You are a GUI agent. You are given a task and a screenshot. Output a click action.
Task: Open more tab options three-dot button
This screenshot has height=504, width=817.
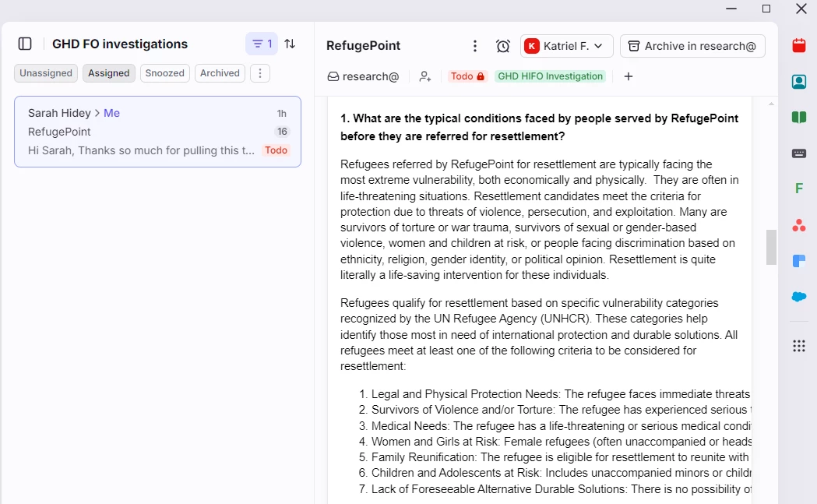coord(260,73)
